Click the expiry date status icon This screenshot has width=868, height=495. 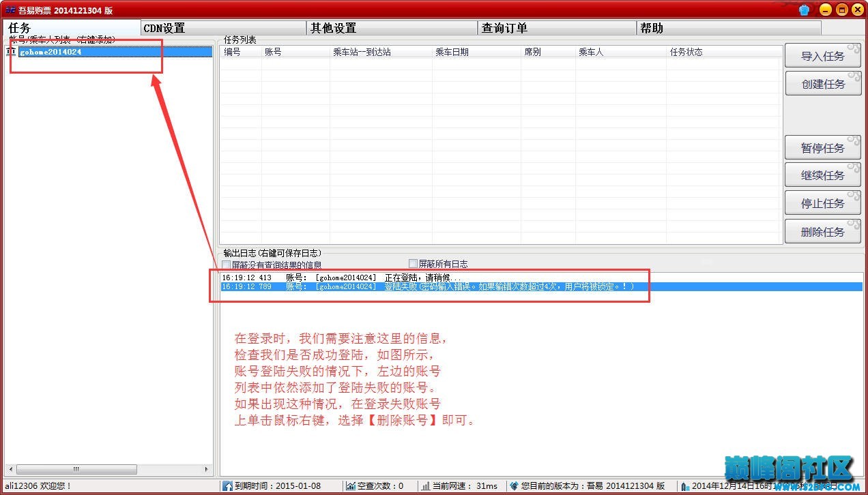coord(227,486)
